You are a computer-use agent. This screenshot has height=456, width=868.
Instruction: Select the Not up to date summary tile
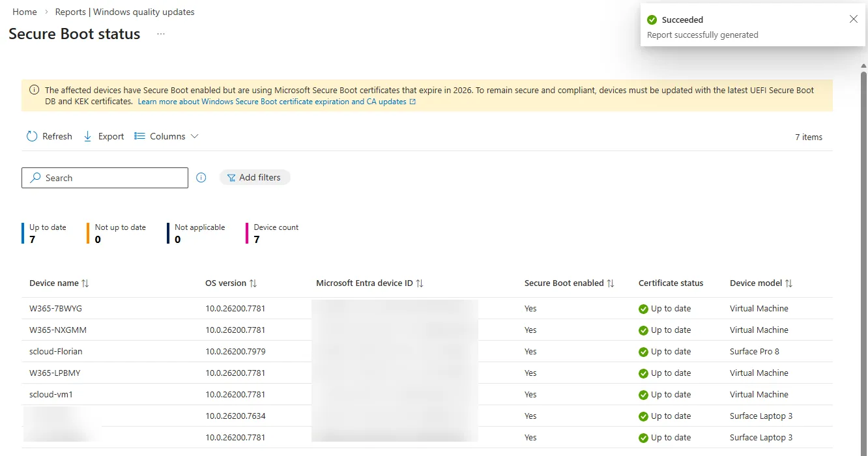coord(117,233)
